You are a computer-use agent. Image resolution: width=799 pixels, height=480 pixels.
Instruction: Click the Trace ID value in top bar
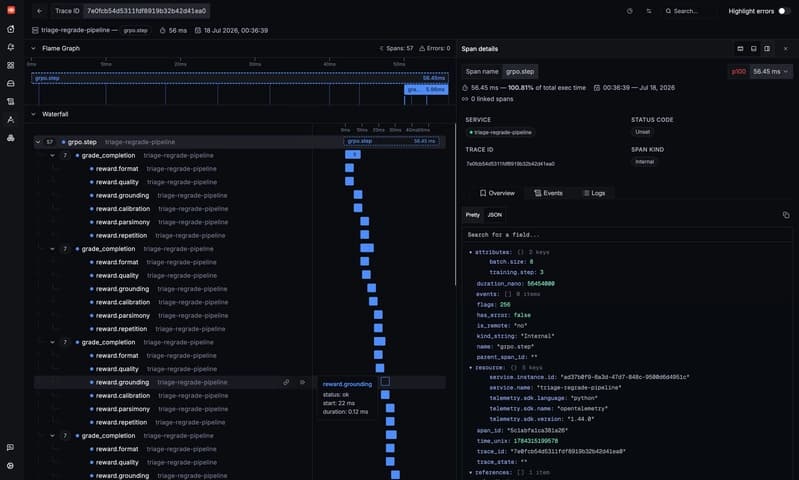point(146,11)
